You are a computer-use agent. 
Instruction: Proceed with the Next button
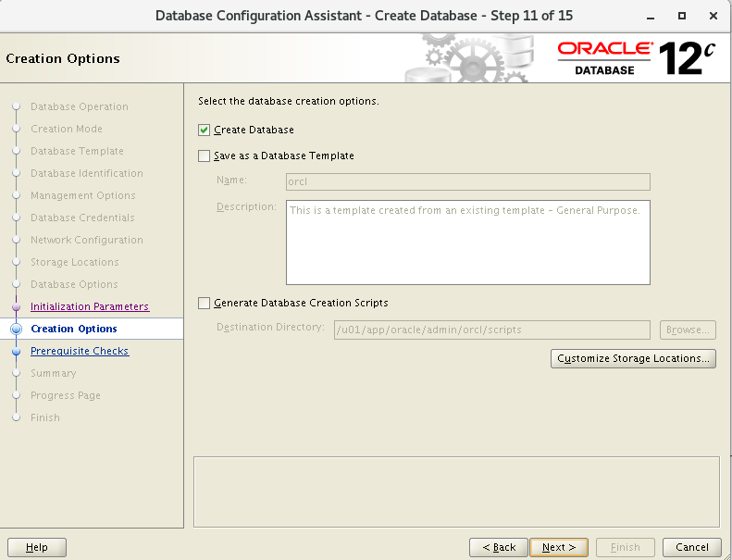pos(559,547)
